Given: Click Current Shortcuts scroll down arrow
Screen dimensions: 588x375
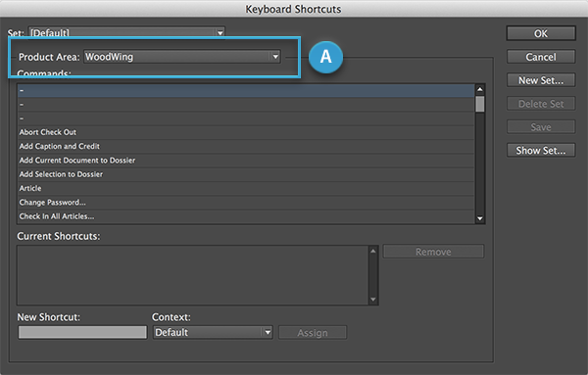Looking at the screenshot, I should click(x=372, y=299).
